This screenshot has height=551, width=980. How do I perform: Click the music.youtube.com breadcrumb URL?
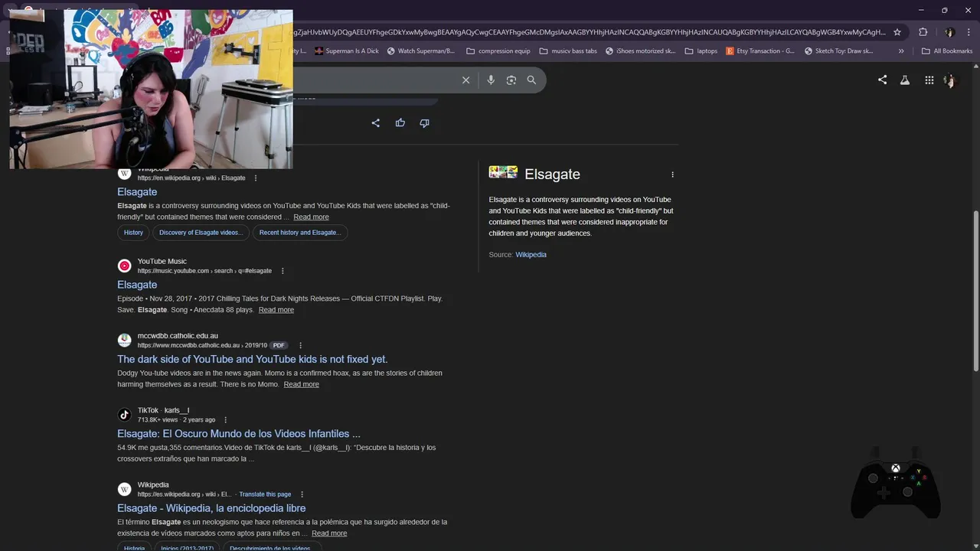[x=204, y=271]
